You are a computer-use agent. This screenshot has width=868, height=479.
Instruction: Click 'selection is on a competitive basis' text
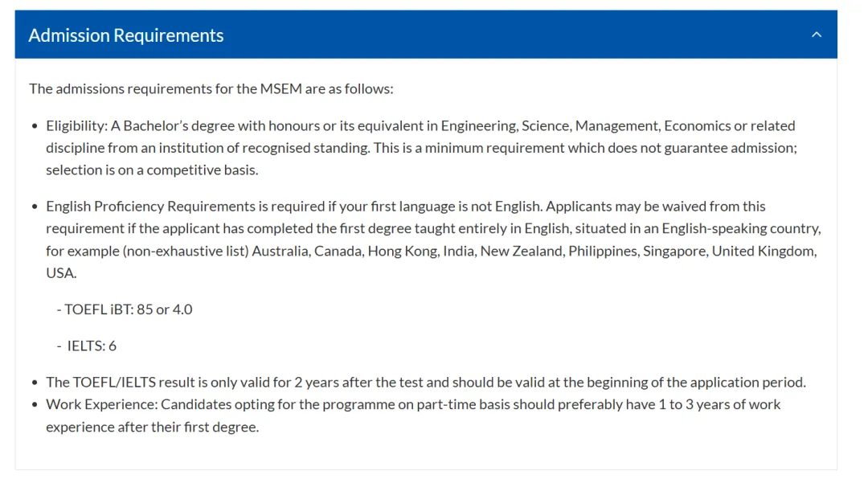tap(152, 170)
